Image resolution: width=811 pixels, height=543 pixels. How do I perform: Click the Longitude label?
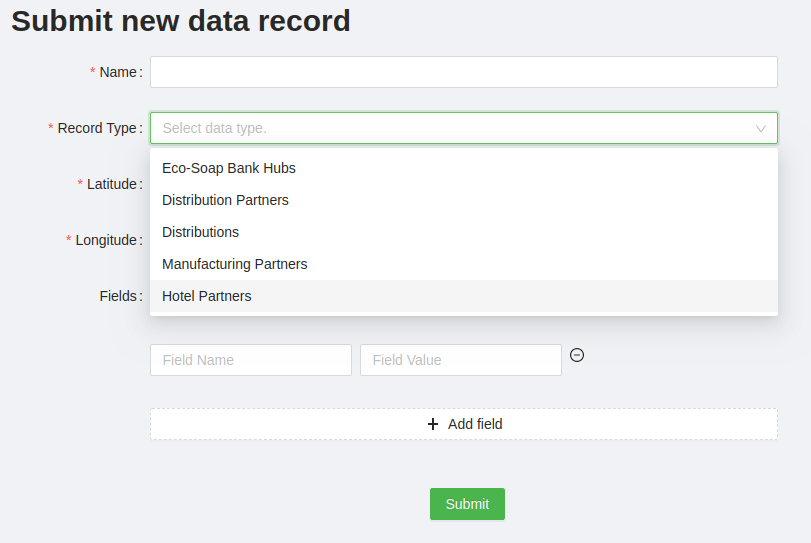click(x=106, y=240)
